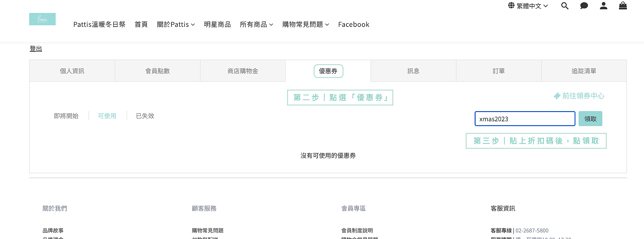Open the shopping bag cart icon
Image resolution: width=644 pixels, height=239 pixels.
click(623, 6)
